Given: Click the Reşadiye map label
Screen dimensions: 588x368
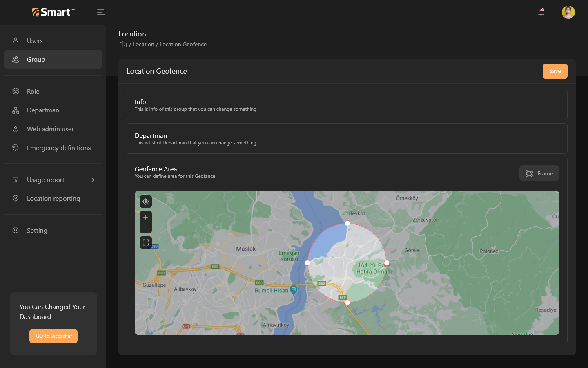Looking at the screenshot, I should (546, 310).
